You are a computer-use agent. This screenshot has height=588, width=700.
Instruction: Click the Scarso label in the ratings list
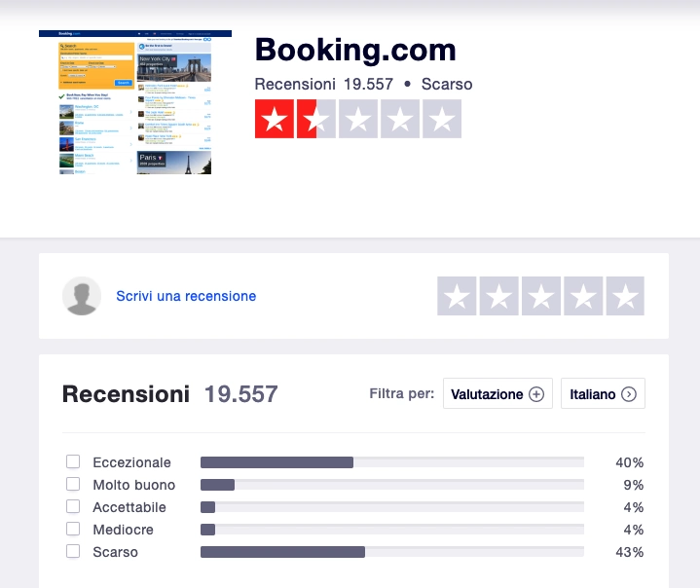tap(115, 552)
